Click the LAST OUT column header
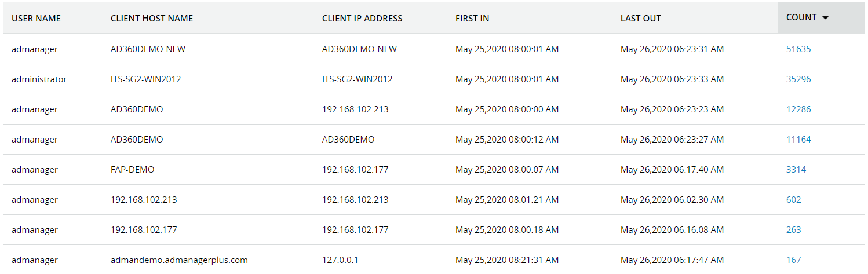 (640, 19)
